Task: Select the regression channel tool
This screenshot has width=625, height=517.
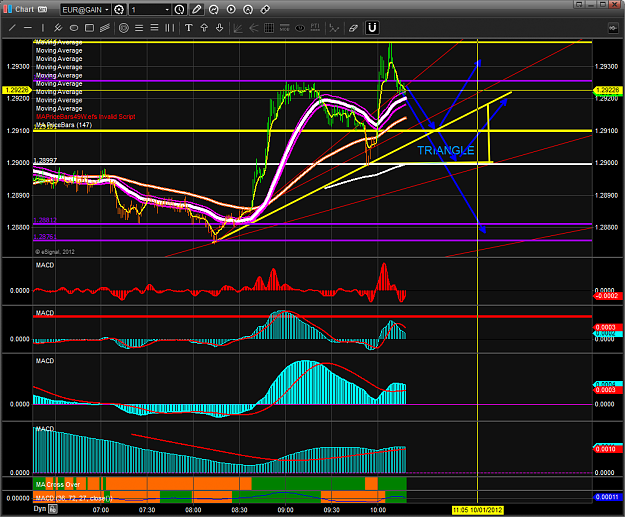Action: click(x=105, y=28)
